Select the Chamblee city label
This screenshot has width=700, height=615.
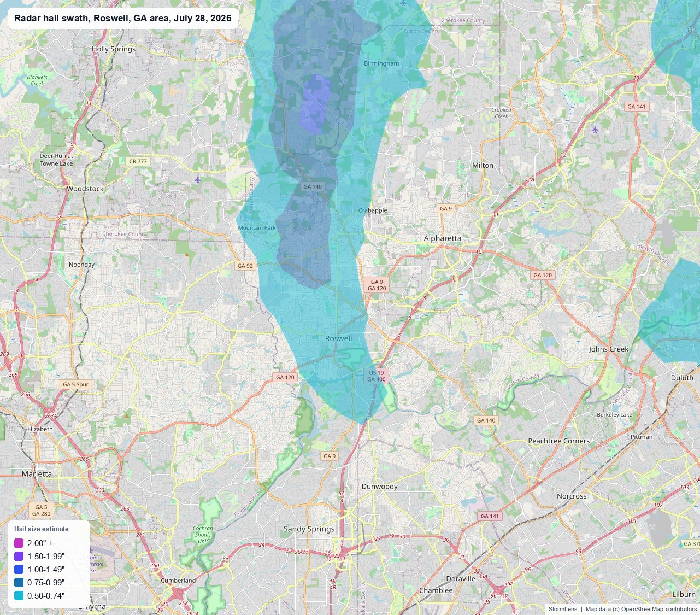[436, 590]
